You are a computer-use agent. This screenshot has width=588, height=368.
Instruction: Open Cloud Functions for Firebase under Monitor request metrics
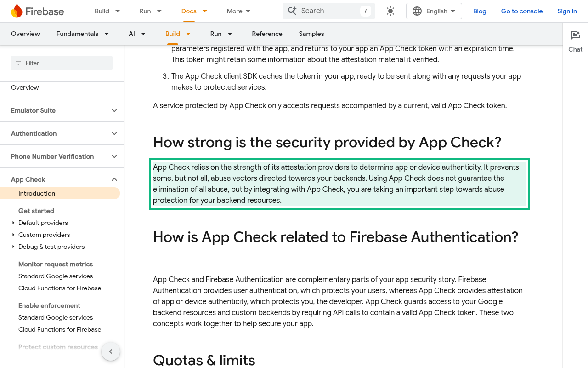60,288
